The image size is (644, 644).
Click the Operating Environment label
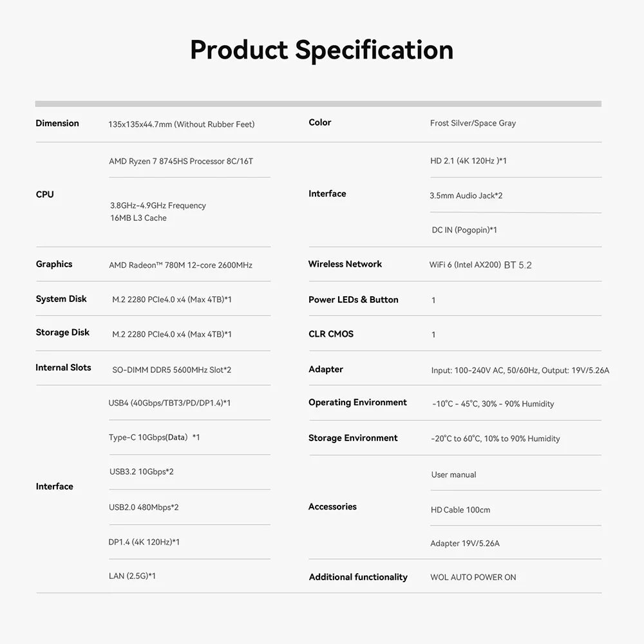[x=357, y=402]
